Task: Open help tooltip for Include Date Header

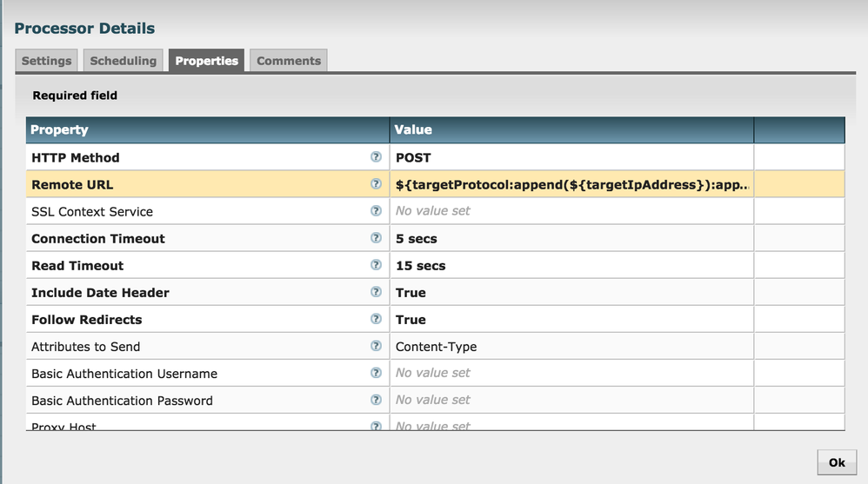Action: click(x=376, y=292)
